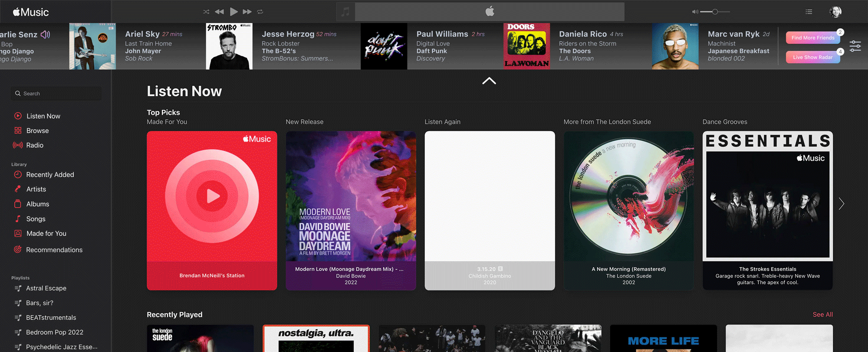Open Jesse Herzog's Strombo artwork

click(x=229, y=46)
